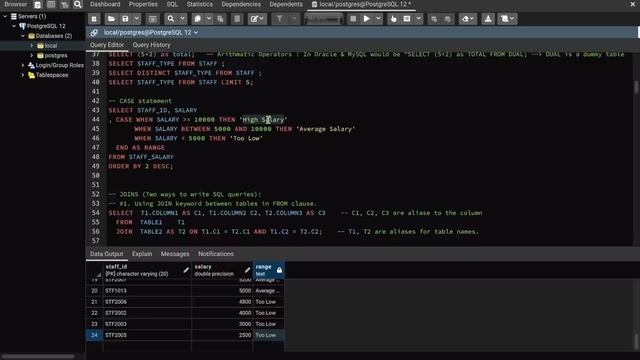The width and height of the screenshot is (640, 360).
Task: Open the Notifications results tab
Action: click(x=216, y=254)
